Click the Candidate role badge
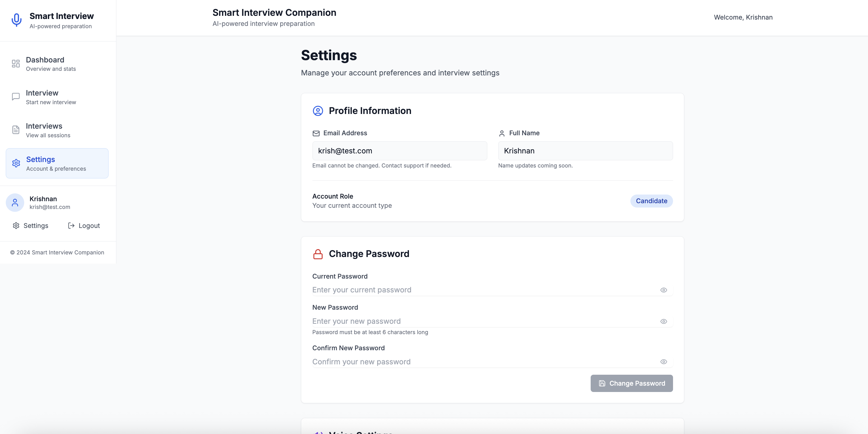The width and height of the screenshot is (868, 434). (x=651, y=201)
